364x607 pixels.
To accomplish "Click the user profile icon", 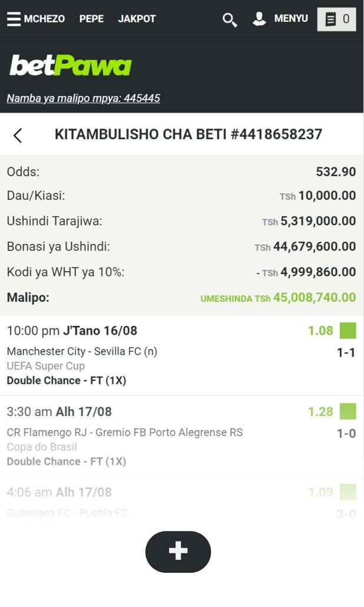I will coord(259,19).
